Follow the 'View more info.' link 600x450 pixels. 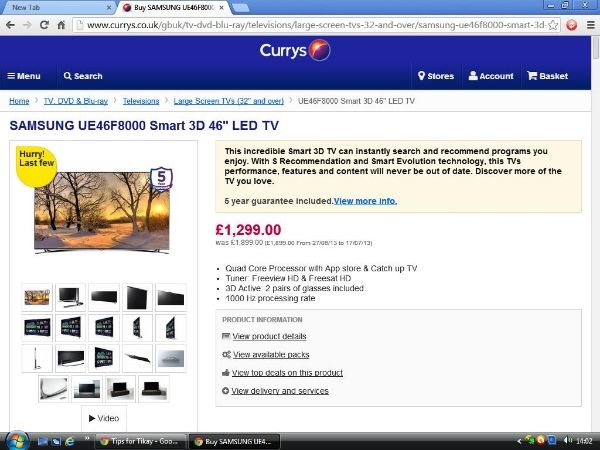point(365,201)
